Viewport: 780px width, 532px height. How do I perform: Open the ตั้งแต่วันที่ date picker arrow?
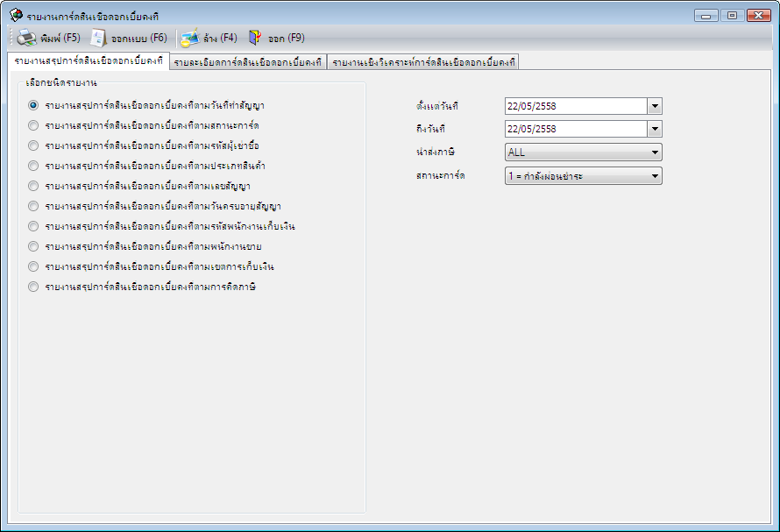click(x=655, y=106)
